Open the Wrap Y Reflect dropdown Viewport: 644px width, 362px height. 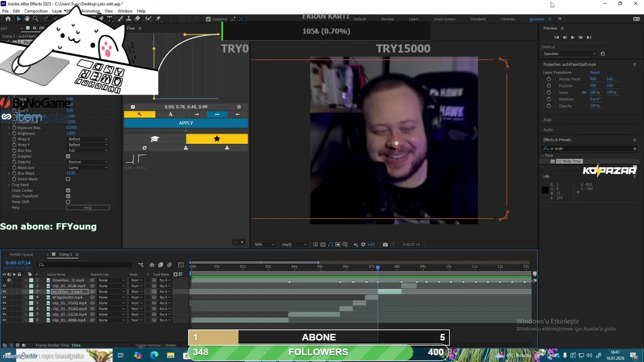pos(88,145)
